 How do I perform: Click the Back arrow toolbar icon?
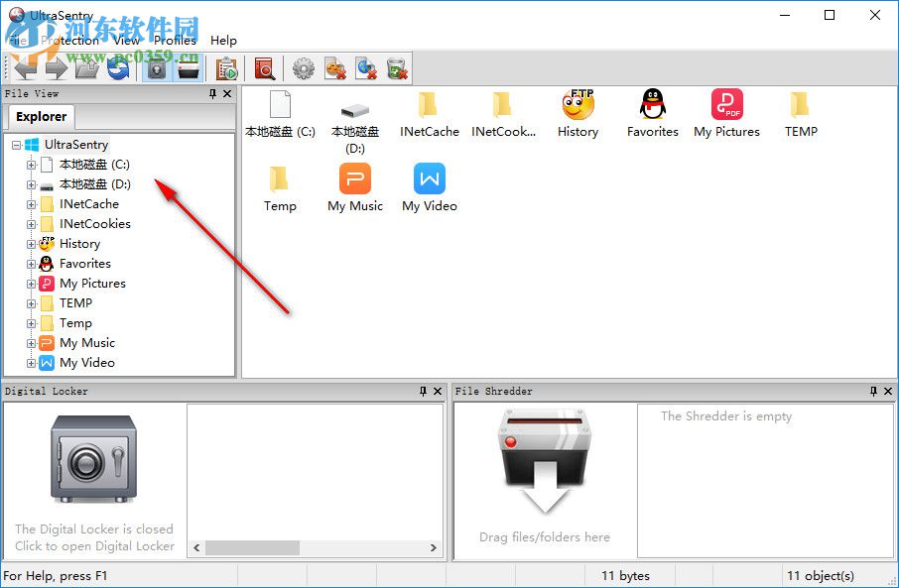point(27,69)
